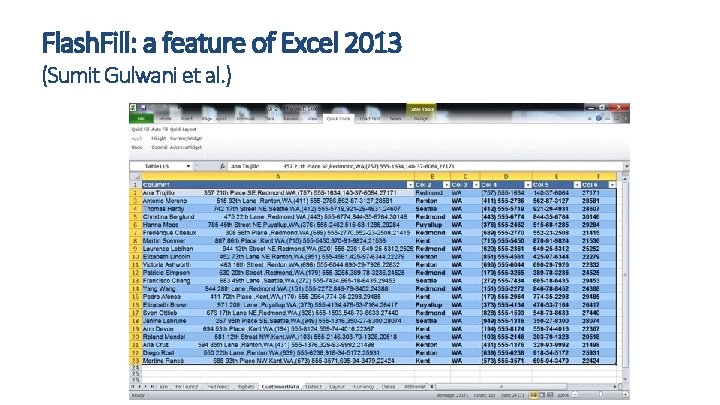The width and height of the screenshot is (720, 405).
Task: Select Normal view icon in status bar
Action: pos(534,395)
